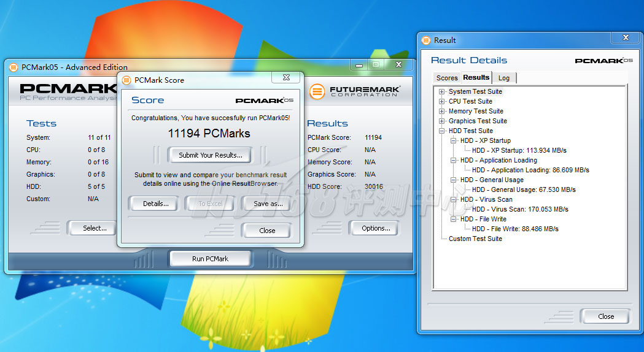Select the Results tab
This screenshot has width=644, height=352.
476,77
